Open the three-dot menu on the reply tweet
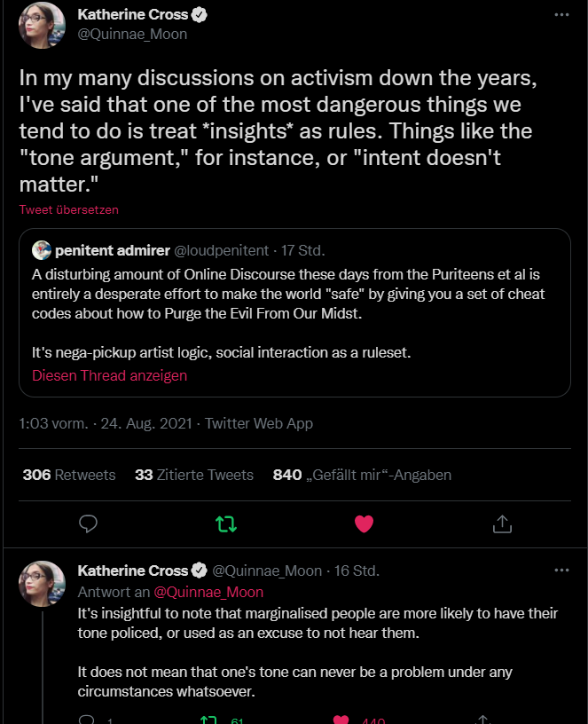Screen dimensions: 588x724 pos(561,570)
